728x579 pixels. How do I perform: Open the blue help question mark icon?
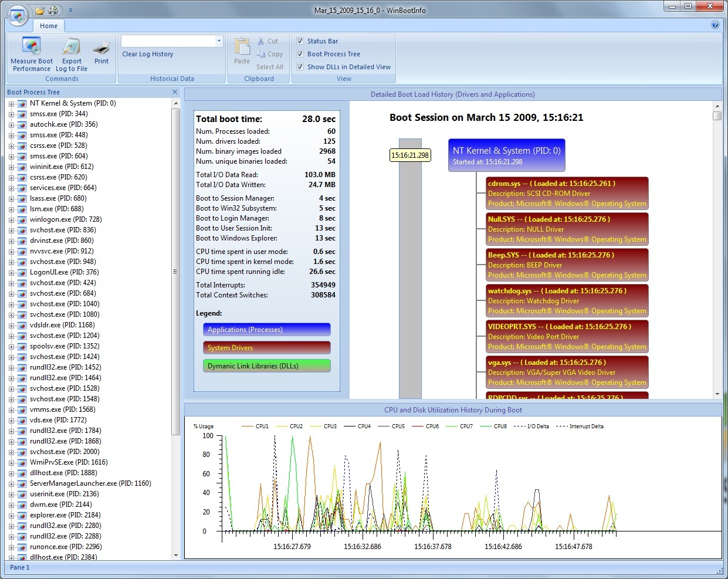(x=715, y=25)
